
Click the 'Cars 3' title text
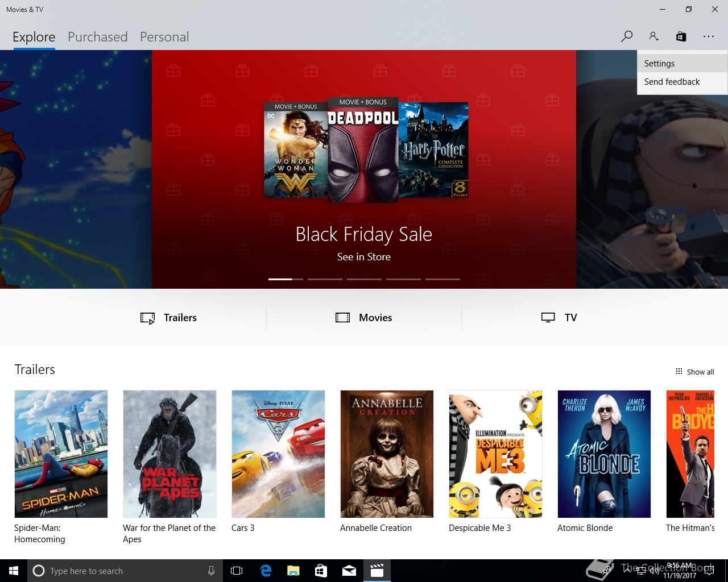[243, 528]
